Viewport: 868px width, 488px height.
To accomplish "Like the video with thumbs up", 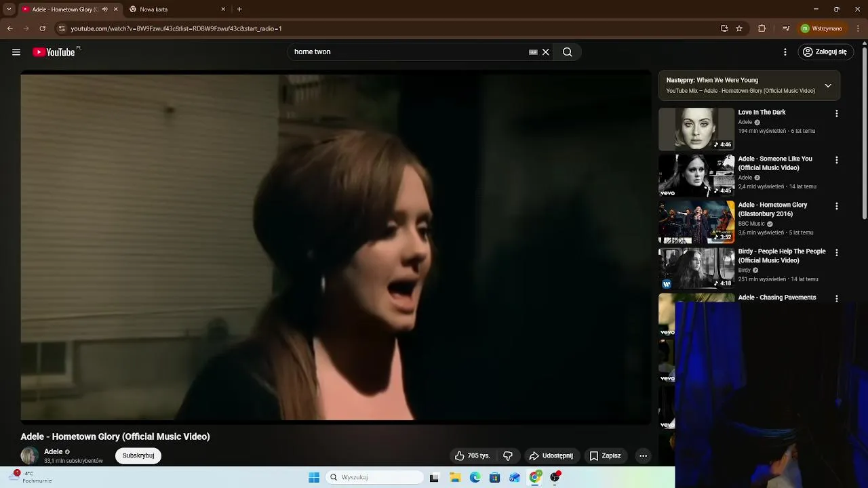I will point(472,456).
